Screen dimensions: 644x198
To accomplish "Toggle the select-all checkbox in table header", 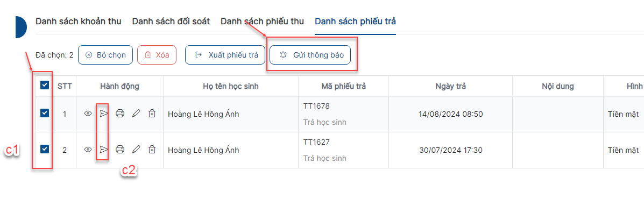I will pyautogui.click(x=45, y=86).
